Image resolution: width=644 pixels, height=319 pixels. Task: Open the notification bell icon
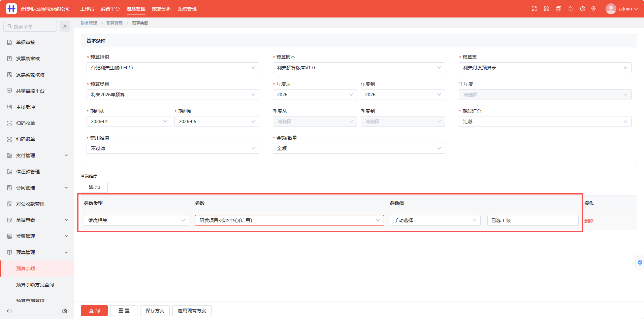pyautogui.click(x=571, y=9)
